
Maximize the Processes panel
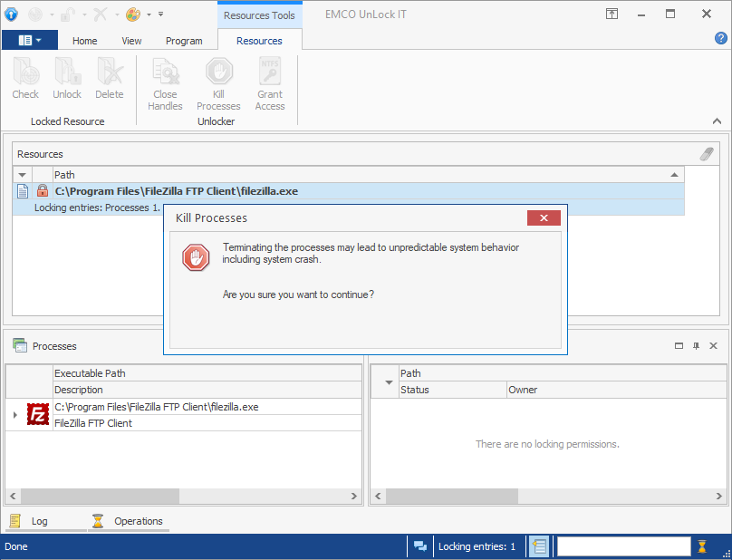[x=679, y=345]
